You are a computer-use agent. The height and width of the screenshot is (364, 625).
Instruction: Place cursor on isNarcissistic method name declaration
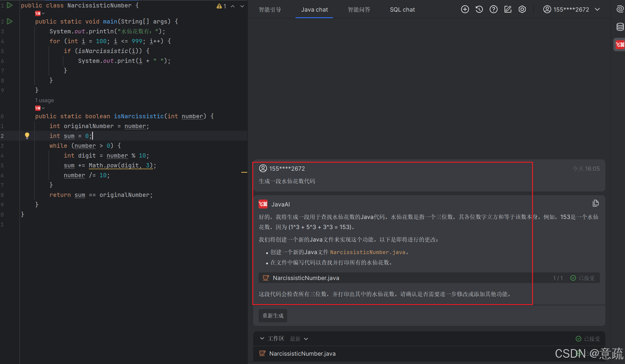139,116
